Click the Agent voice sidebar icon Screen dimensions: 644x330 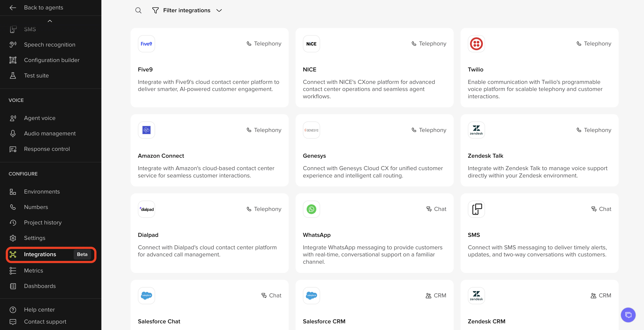coord(13,118)
